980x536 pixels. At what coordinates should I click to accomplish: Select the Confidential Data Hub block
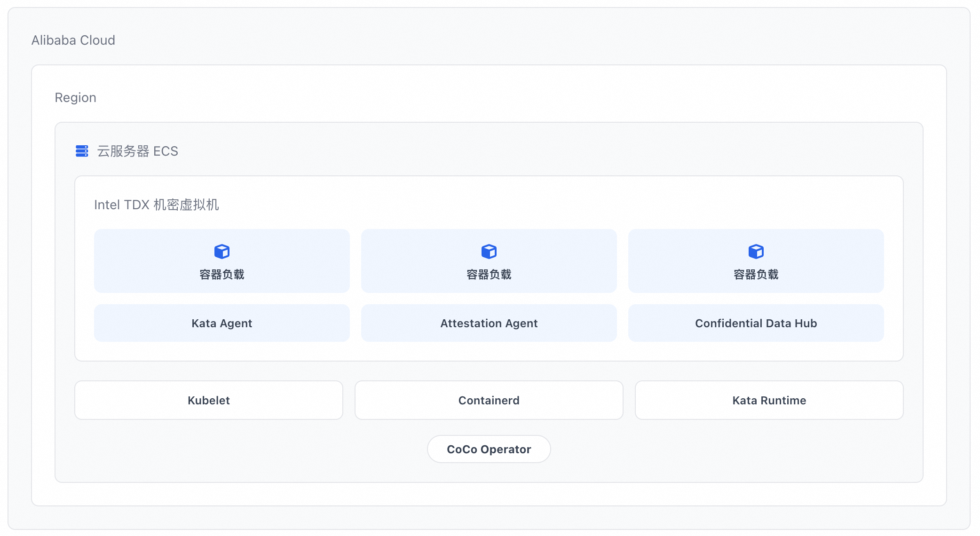pyautogui.click(x=756, y=323)
